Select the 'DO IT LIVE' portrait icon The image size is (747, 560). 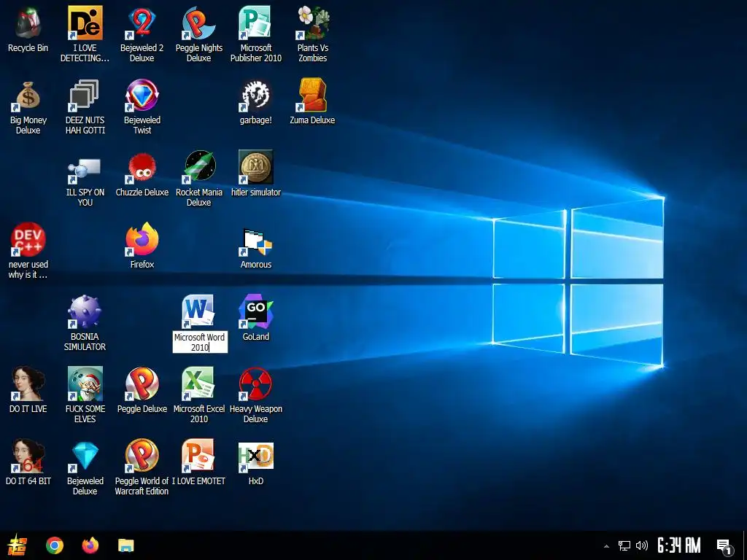click(28, 384)
